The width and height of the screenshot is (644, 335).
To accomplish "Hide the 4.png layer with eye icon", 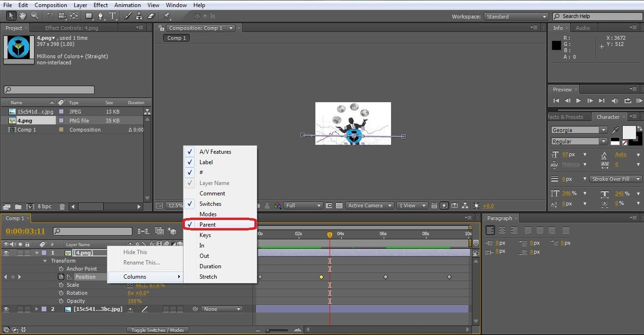I will coord(6,253).
